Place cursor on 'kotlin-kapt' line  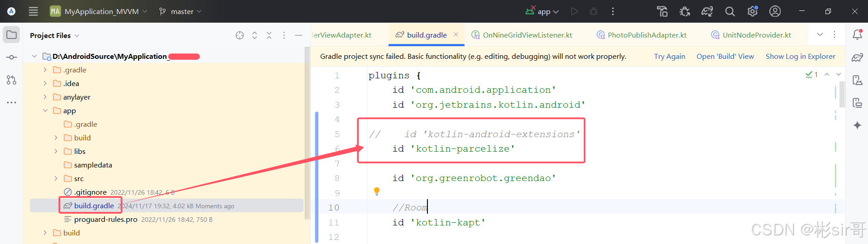[x=439, y=222]
